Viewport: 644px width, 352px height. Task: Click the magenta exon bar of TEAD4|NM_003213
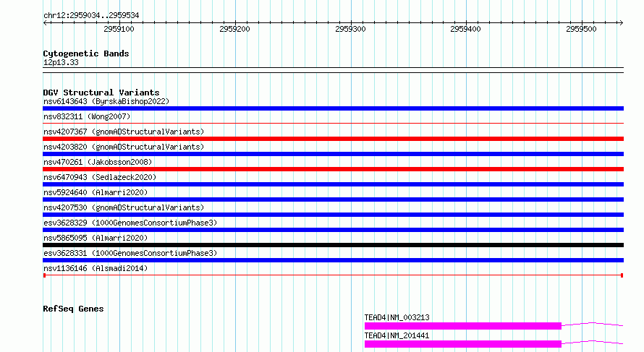coord(463,326)
